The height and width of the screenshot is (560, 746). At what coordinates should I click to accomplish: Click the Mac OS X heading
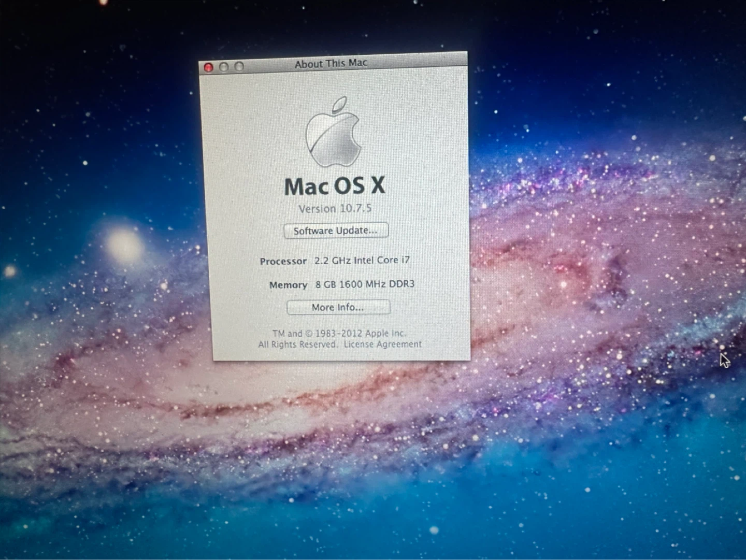(335, 186)
